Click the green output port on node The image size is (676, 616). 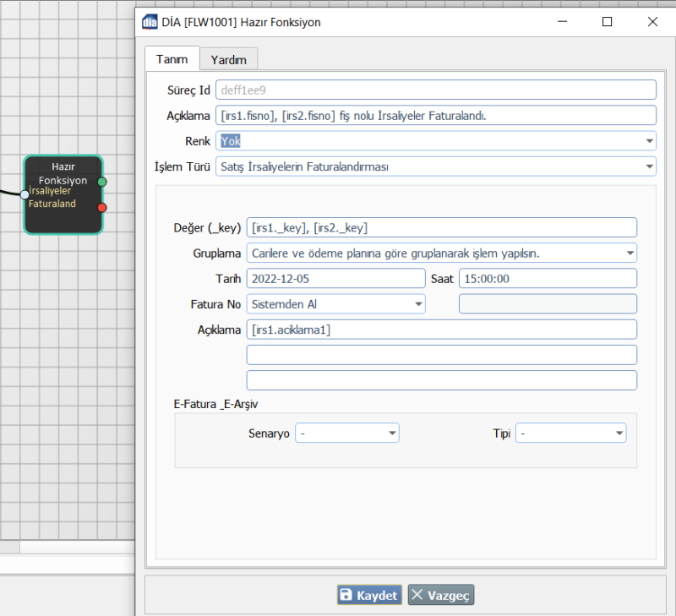102,182
